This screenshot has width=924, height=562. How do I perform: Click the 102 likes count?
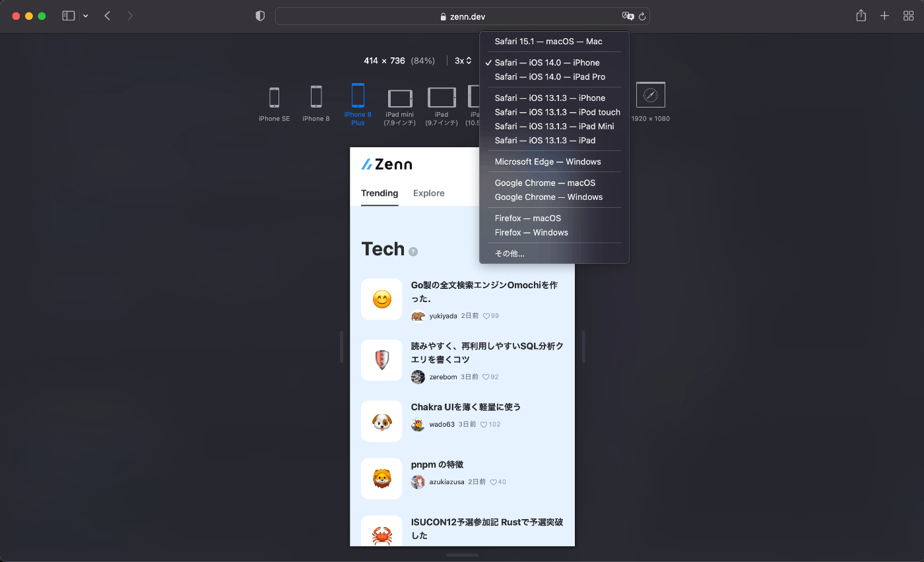[x=490, y=424]
